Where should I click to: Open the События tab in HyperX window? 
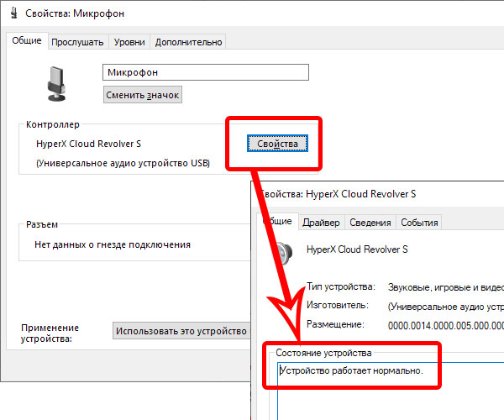[419, 223]
